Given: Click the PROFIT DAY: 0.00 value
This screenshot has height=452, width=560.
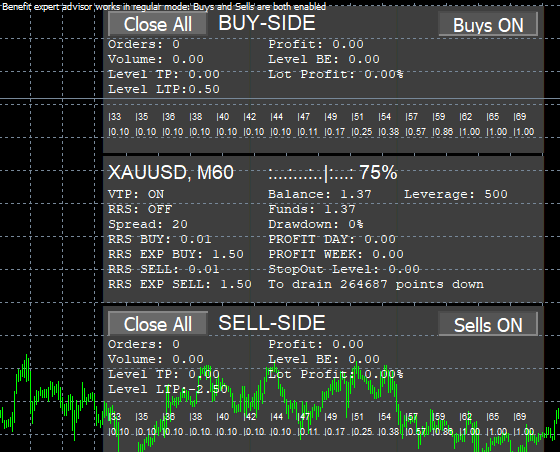Looking at the screenshot, I should pyautogui.click(x=332, y=239).
